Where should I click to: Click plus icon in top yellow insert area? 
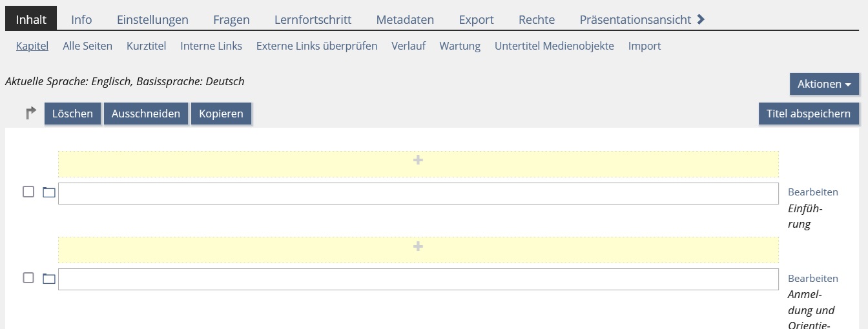(x=418, y=160)
